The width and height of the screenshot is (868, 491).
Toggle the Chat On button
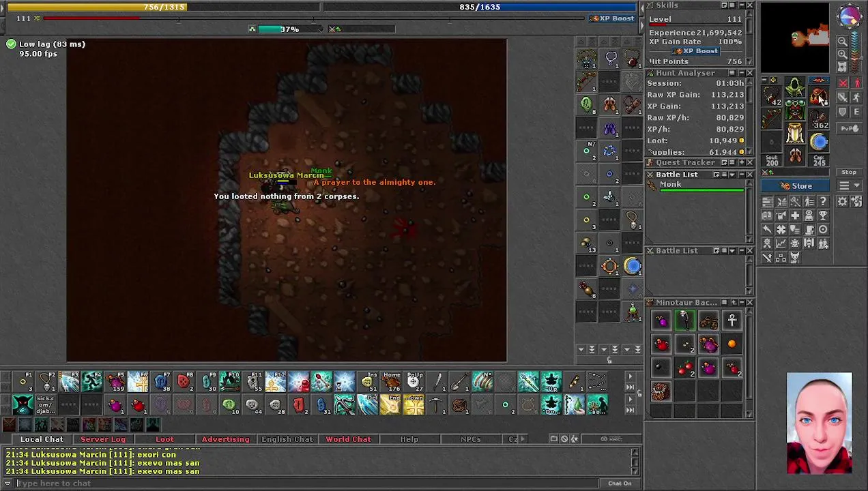(x=620, y=483)
